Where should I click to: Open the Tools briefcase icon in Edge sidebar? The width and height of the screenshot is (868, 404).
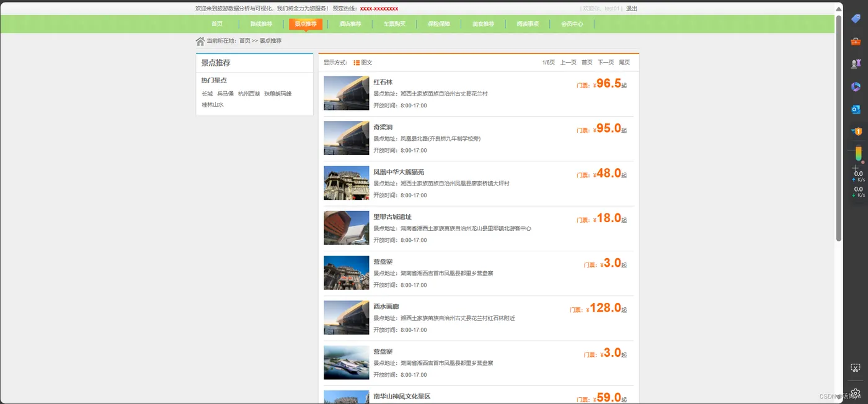[856, 42]
